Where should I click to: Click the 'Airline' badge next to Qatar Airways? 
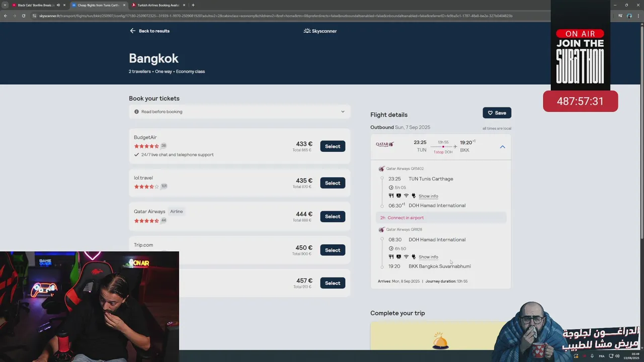(x=176, y=212)
